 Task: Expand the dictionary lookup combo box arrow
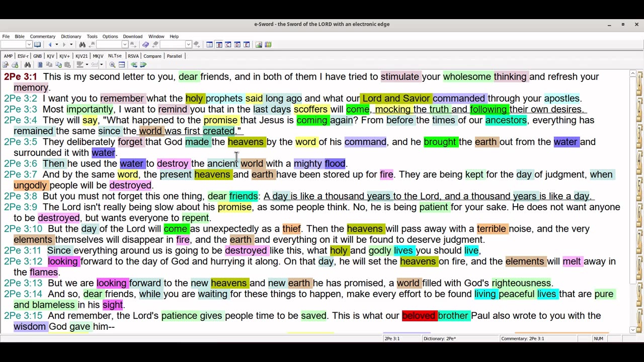188,45
